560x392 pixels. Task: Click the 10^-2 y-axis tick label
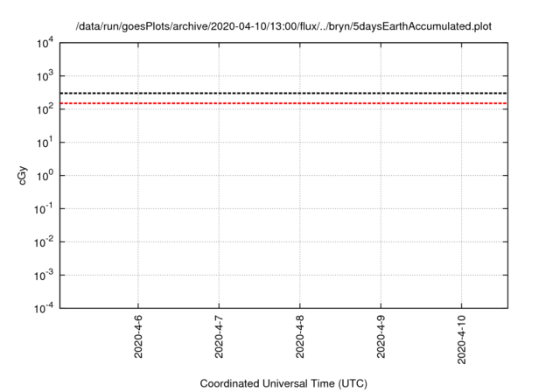click(44, 242)
